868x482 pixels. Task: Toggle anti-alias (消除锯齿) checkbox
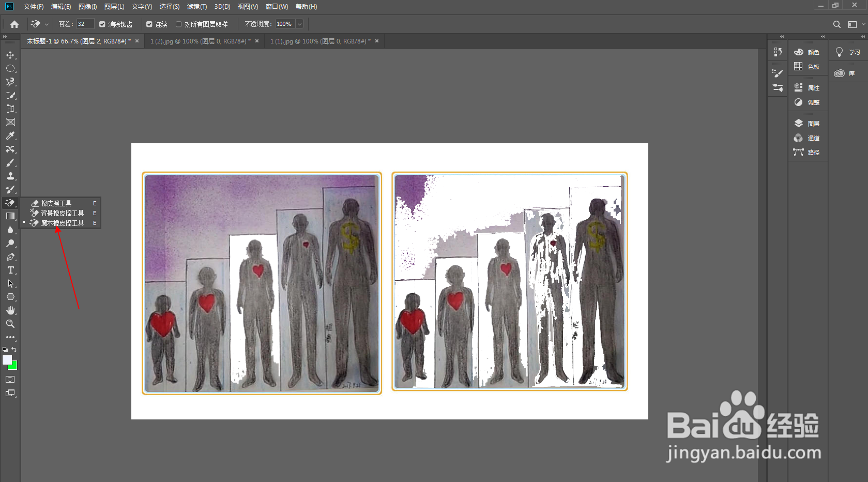[102, 24]
